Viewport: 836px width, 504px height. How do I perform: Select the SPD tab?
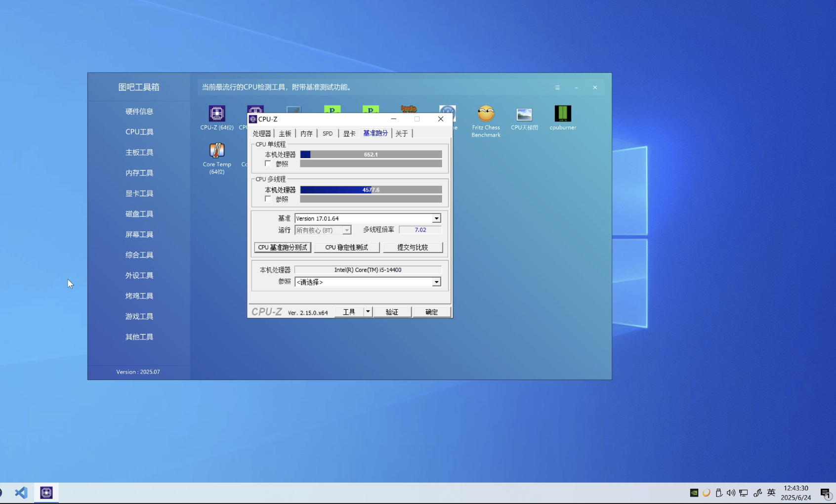(x=327, y=133)
